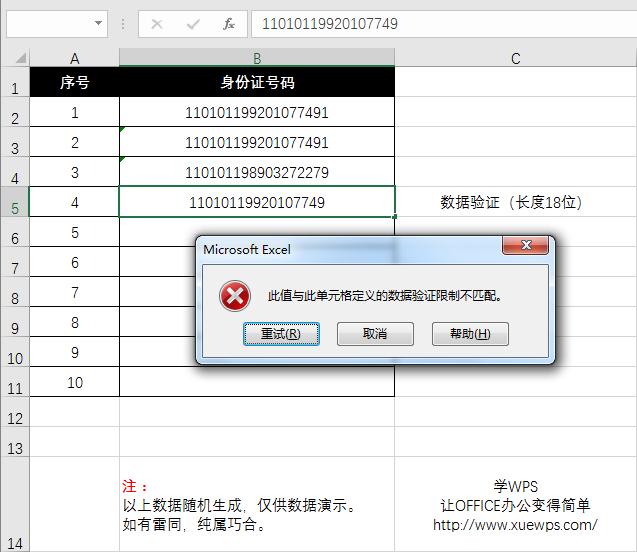Select cell A5 containing 4
This screenshot has height=552, width=637.
74,202
